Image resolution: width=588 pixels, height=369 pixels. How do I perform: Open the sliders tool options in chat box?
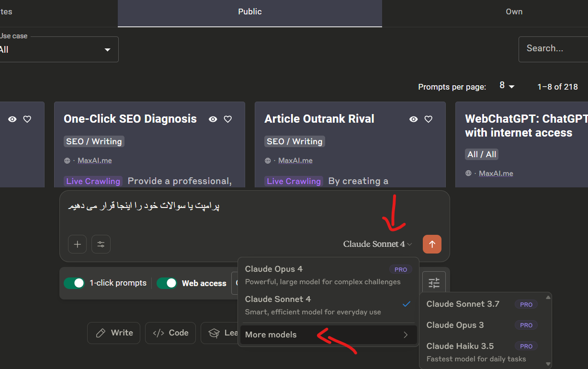(101, 244)
